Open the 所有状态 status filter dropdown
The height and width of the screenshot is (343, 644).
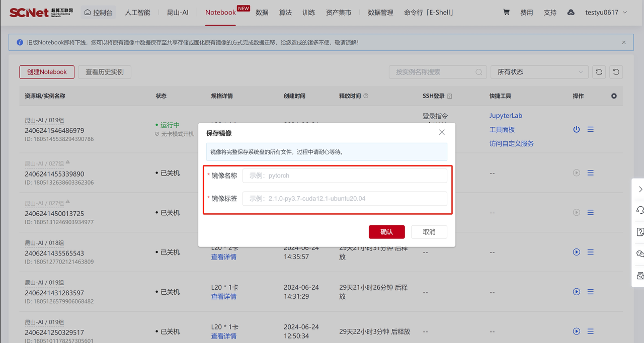click(539, 72)
